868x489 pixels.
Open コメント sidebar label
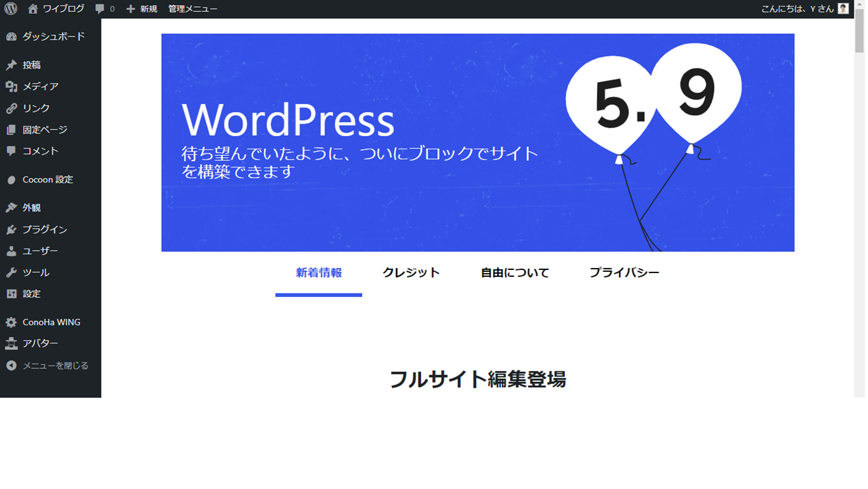point(40,151)
